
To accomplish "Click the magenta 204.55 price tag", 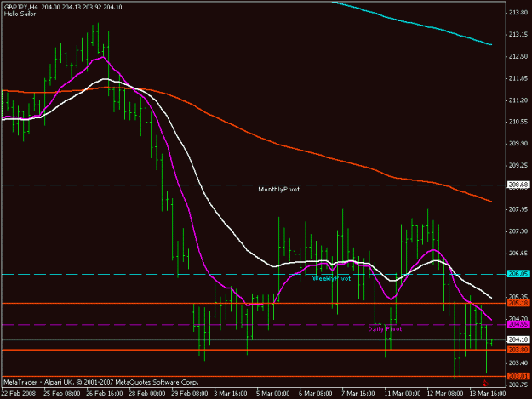I will tap(518, 325).
